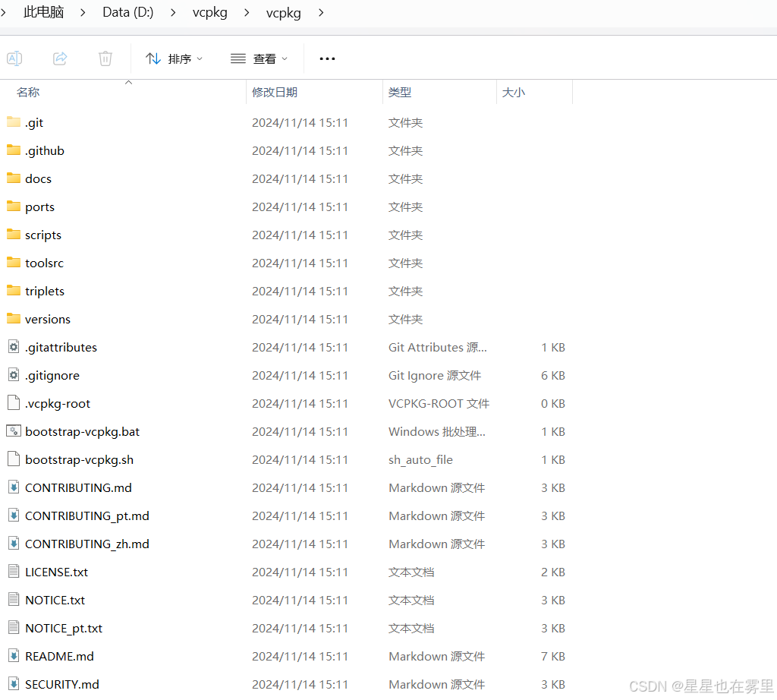Open the three-dots more options menu
777x700 pixels.
pos(327,58)
